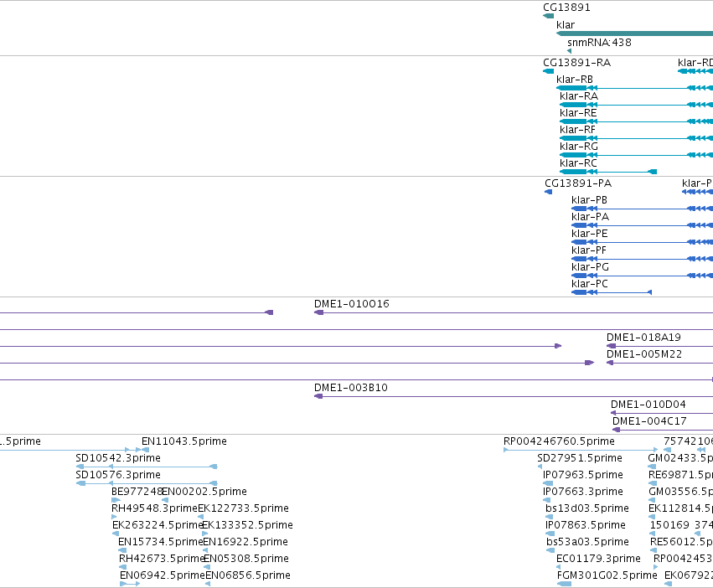Select the IP07963.5prime EST label
Viewport: 713px width, 588px height.
click(x=583, y=475)
